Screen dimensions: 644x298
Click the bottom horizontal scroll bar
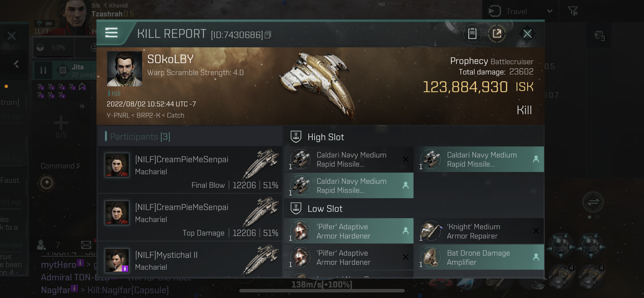pyautogui.click(x=322, y=291)
